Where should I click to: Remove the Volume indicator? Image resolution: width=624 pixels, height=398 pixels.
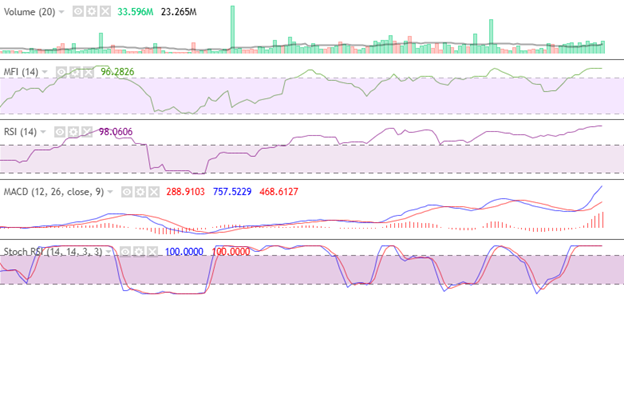click(x=105, y=12)
